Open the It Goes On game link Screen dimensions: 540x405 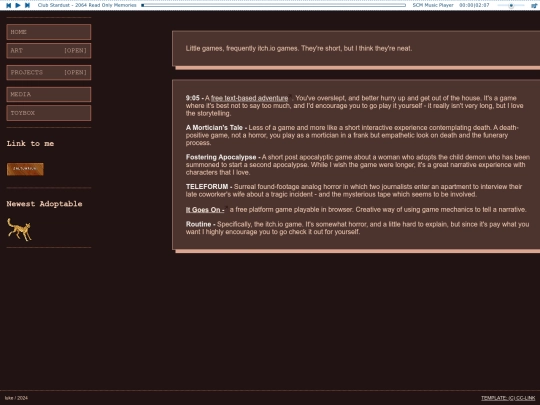point(205,210)
